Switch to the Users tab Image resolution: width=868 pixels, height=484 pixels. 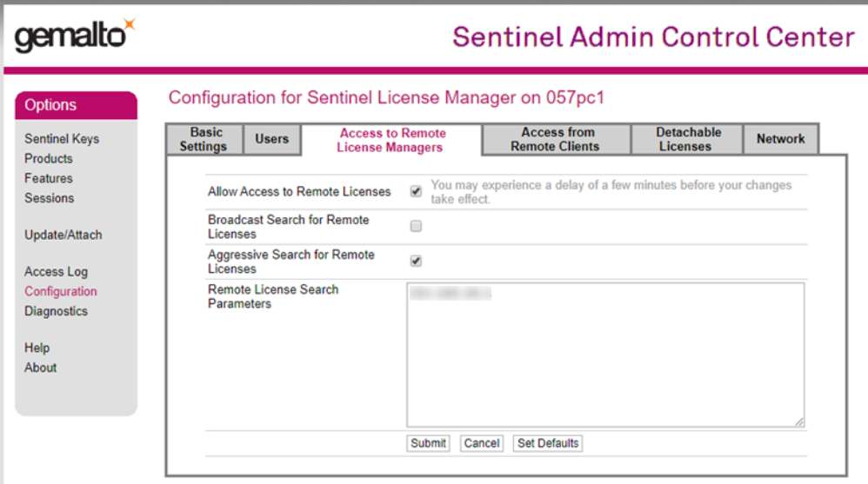pyautogui.click(x=272, y=139)
